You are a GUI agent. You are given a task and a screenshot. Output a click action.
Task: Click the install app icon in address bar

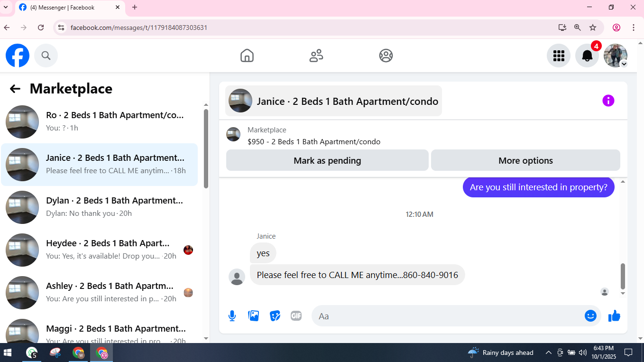562,28
